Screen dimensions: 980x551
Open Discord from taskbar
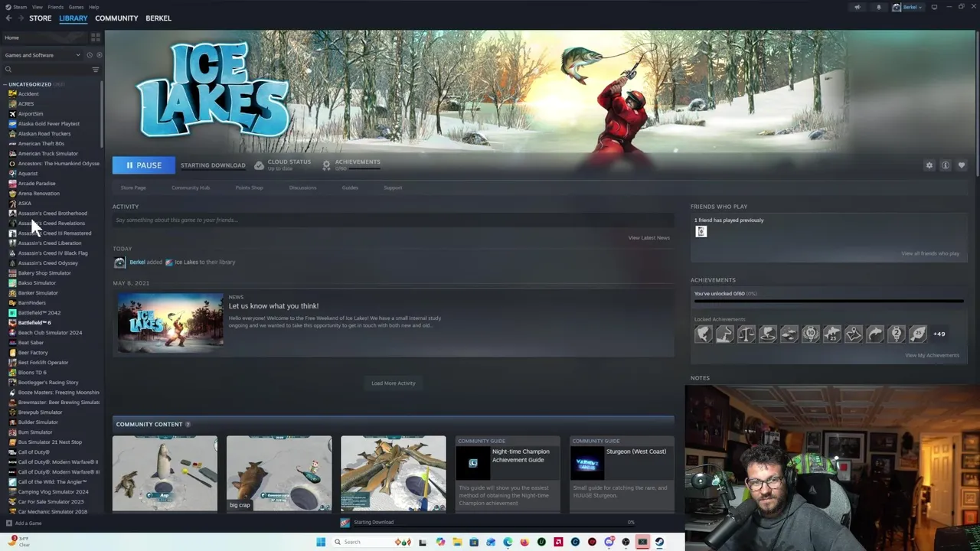tap(609, 542)
